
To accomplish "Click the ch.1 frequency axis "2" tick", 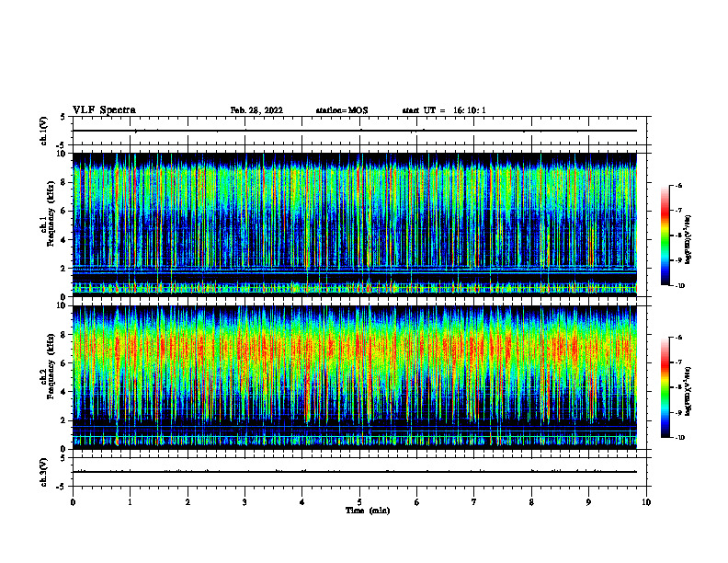I will (63, 268).
